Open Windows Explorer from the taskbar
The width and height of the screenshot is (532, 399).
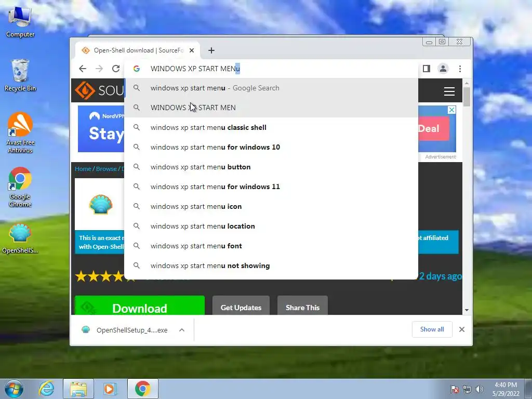78,389
